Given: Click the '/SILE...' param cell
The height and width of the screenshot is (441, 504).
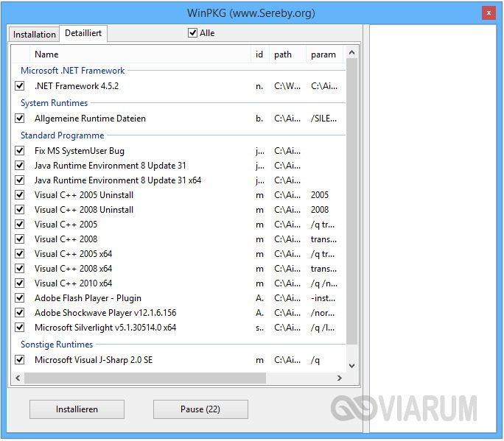Looking at the screenshot, I should point(323,119).
